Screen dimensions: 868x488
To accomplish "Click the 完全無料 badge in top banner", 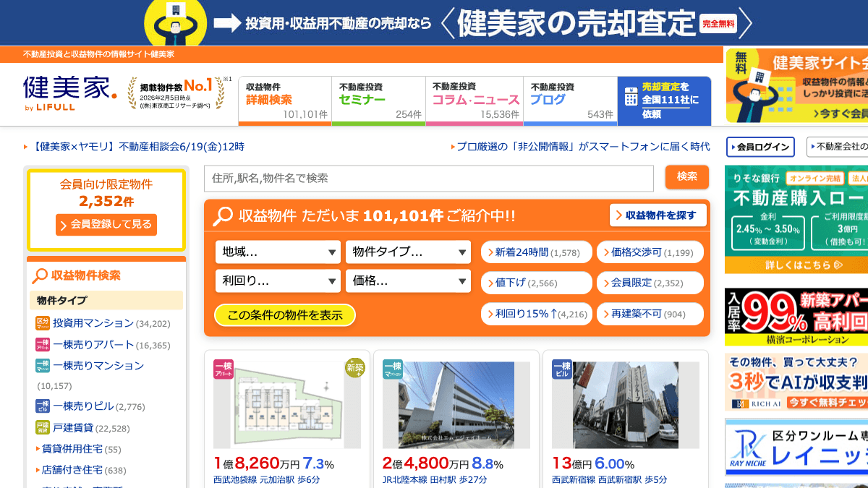I will [718, 23].
